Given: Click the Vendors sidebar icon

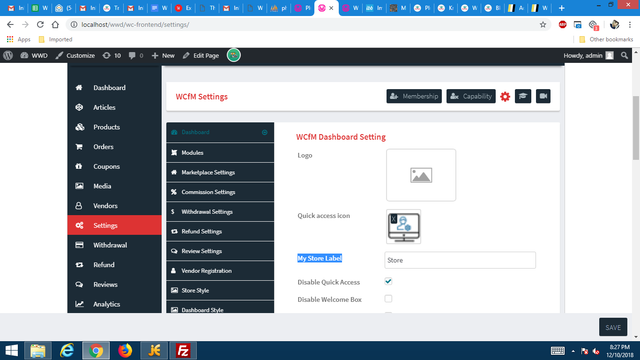Looking at the screenshot, I should (79, 206).
